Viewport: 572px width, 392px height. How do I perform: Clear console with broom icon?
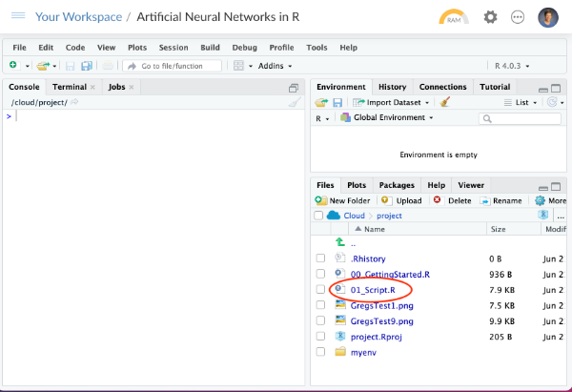tap(295, 102)
